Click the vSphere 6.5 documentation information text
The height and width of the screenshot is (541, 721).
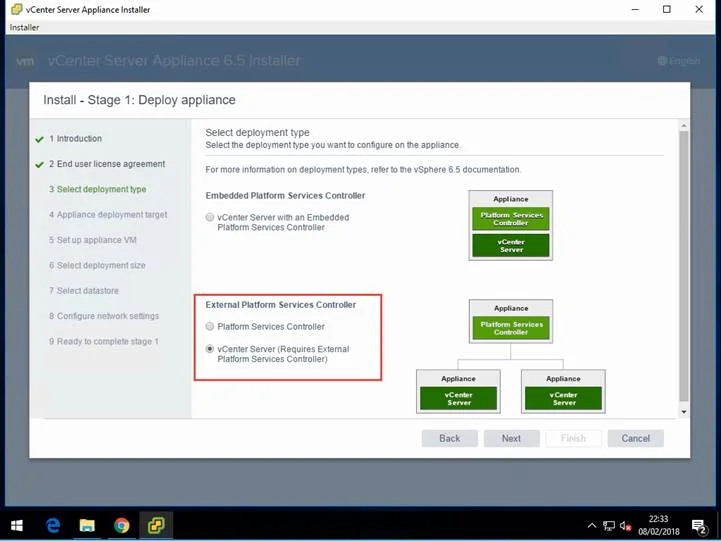(363, 170)
